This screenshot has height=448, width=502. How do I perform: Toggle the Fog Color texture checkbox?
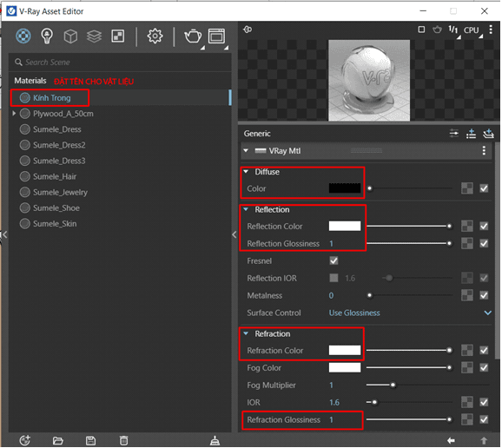pos(484,367)
